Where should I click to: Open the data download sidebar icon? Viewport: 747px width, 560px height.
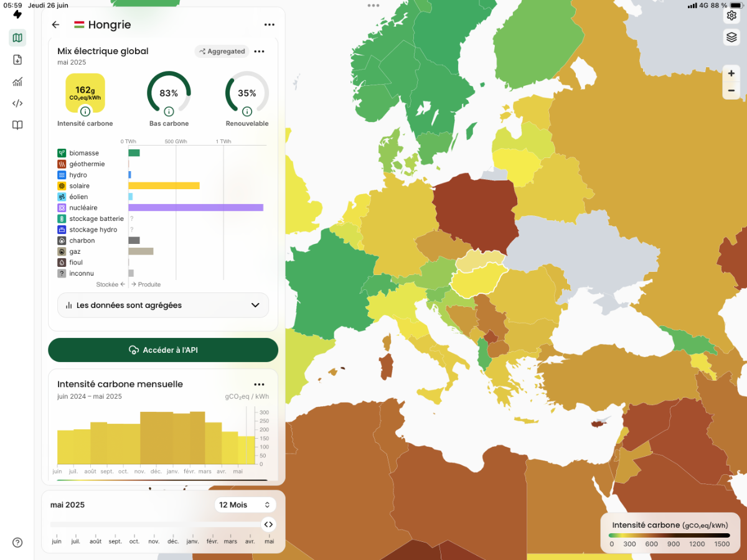(17, 60)
